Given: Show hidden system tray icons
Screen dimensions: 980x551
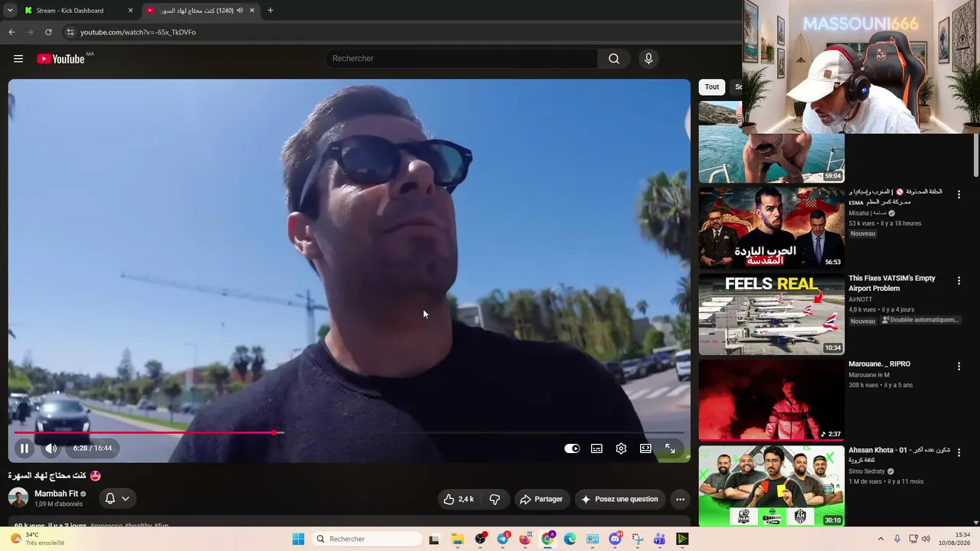Looking at the screenshot, I should pyautogui.click(x=880, y=539).
